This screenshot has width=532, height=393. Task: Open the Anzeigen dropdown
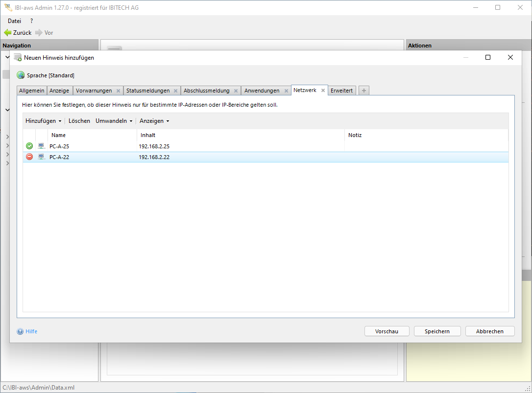click(154, 121)
